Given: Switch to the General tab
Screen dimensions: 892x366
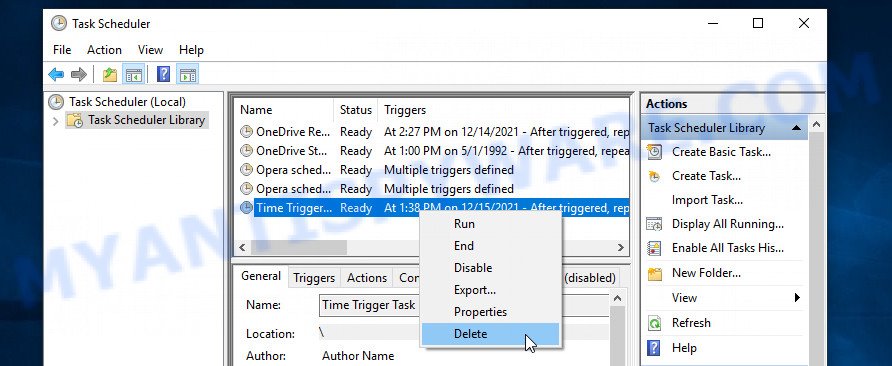Looking at the screenshot, I should [x=261, y=276].
